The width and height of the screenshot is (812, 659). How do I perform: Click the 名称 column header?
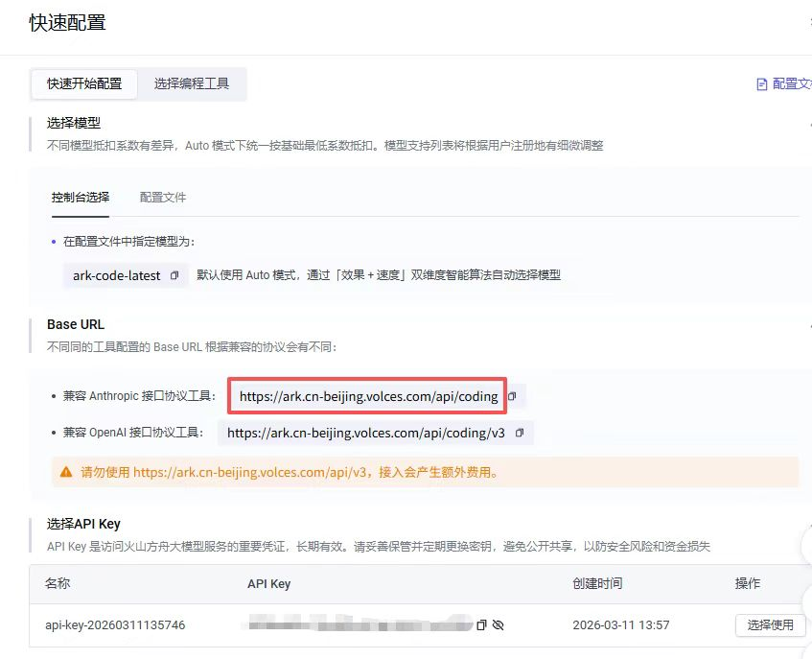tap(58, 583)
